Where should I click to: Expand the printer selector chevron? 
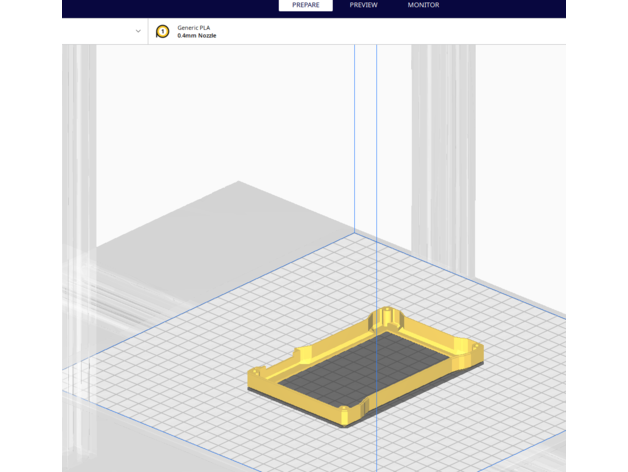coord(138,31)
